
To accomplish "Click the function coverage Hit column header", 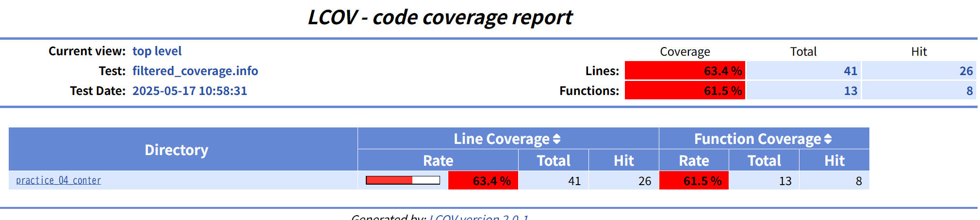I will point(834,160).
